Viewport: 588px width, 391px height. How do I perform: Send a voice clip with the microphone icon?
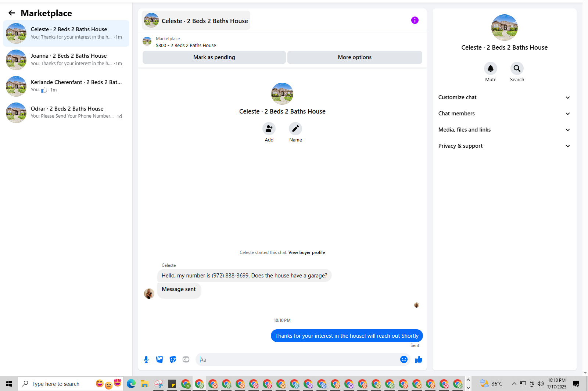[146, 359]
